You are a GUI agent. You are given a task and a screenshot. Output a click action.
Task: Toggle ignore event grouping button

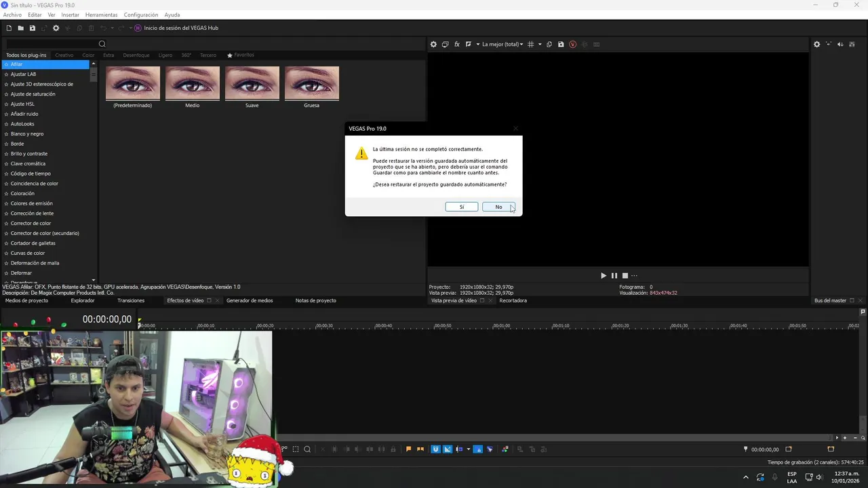[490, 449]
